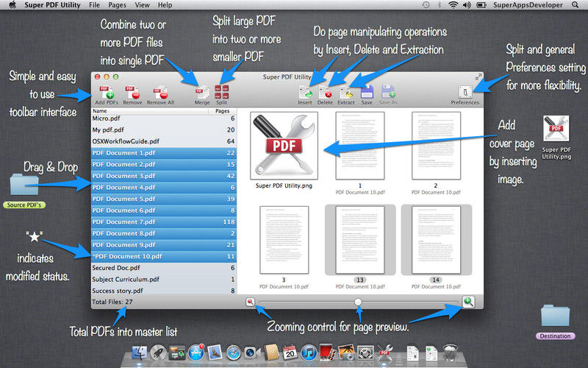Open System Preferences from the Dock

pos(365,353)
